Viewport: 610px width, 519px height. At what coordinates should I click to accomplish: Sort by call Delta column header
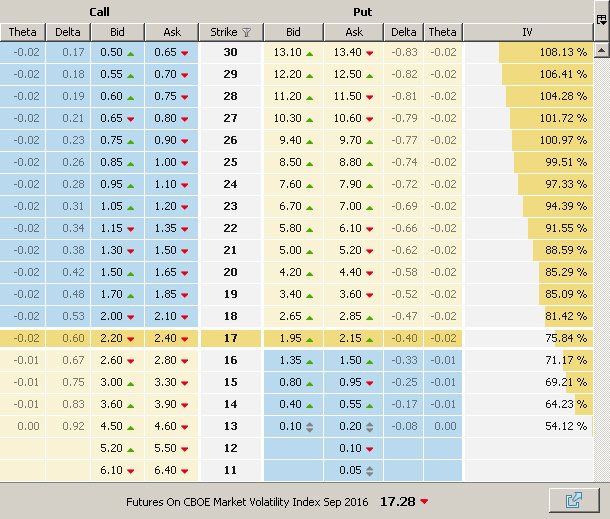(x=68, y=32)
